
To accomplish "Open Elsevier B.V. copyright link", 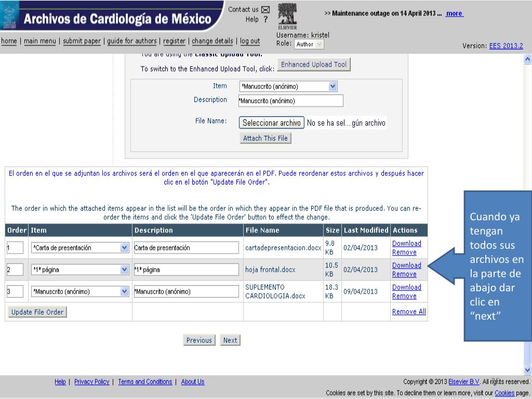I will (x=464, y=382).
